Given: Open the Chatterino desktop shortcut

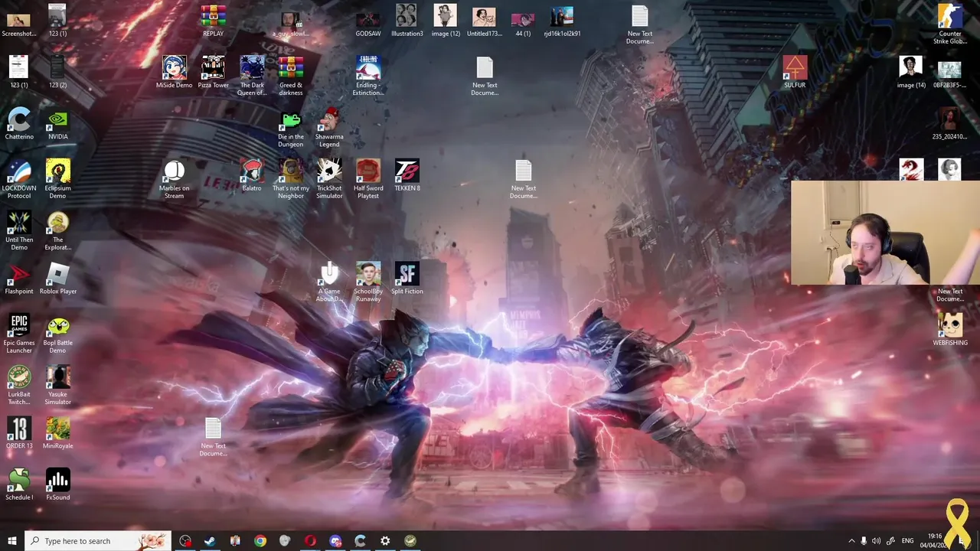Looking at the screenshot, I should [19, 124].
